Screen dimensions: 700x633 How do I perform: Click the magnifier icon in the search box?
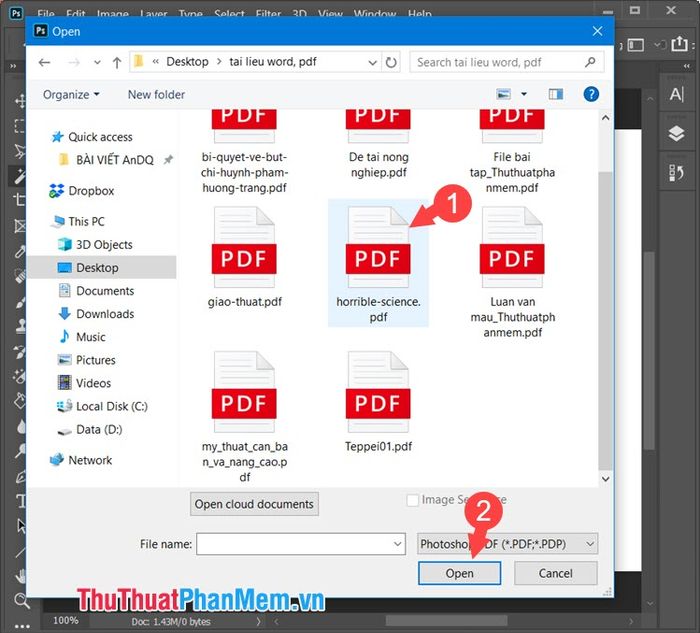(590, 62)
